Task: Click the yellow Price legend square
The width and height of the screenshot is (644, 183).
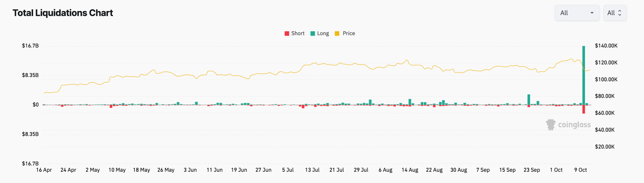Action: (x=337, y=34)
